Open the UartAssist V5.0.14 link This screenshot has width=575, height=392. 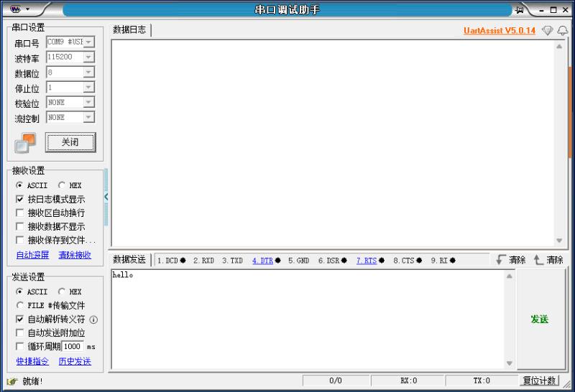500,31
